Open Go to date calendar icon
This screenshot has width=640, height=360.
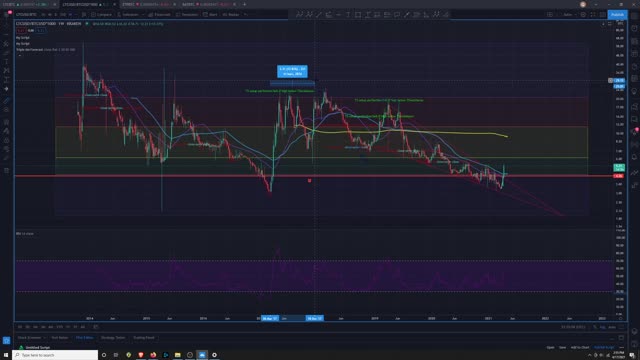[96, 327]
